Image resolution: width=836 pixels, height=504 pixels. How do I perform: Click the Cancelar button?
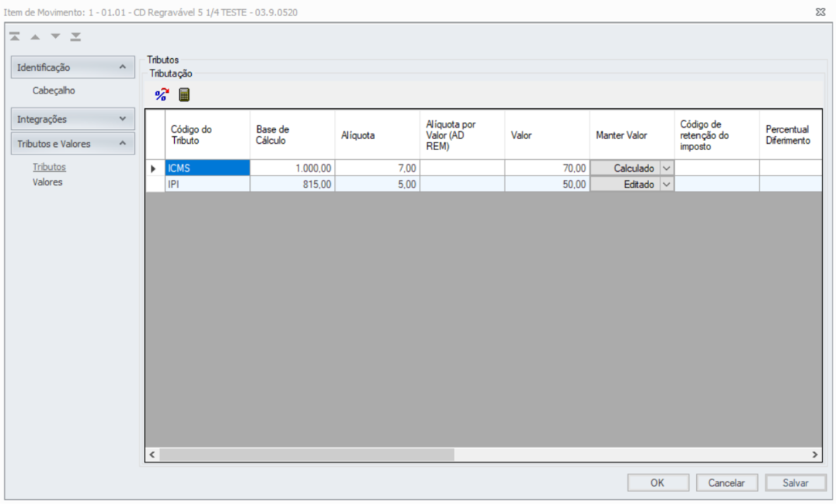[726, 483]
